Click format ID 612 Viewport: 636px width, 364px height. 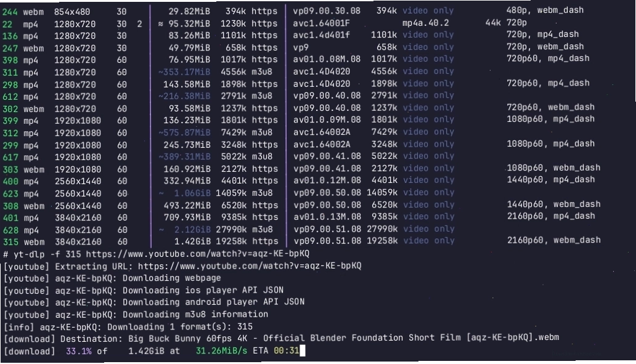pos(10,97)
